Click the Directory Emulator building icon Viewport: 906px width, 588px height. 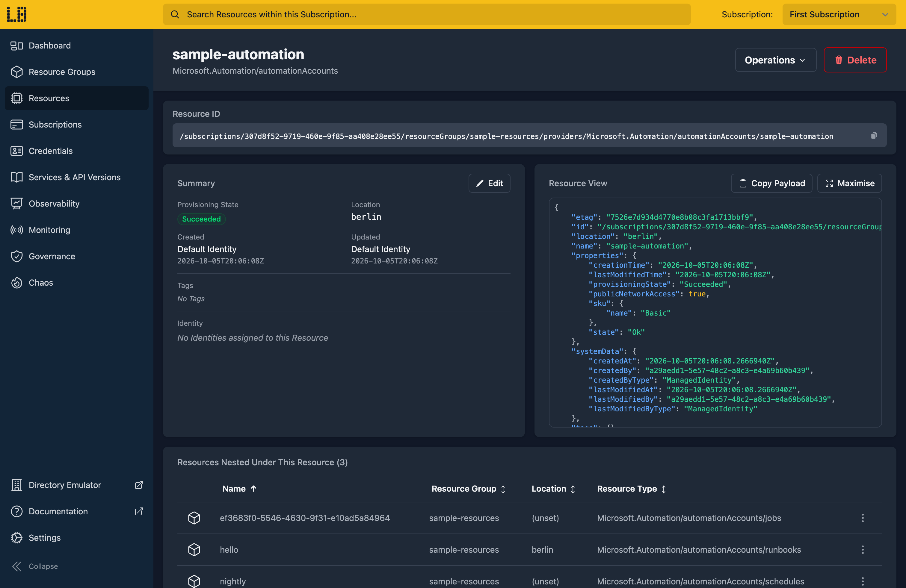pyautogui.click(x=17, y=485)
